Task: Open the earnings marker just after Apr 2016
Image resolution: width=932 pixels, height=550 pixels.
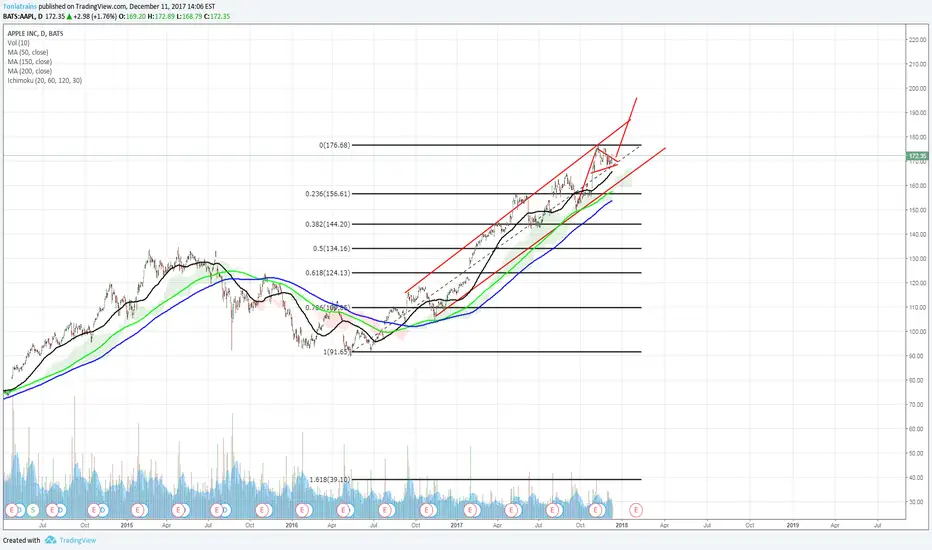Action: (343, 510)
